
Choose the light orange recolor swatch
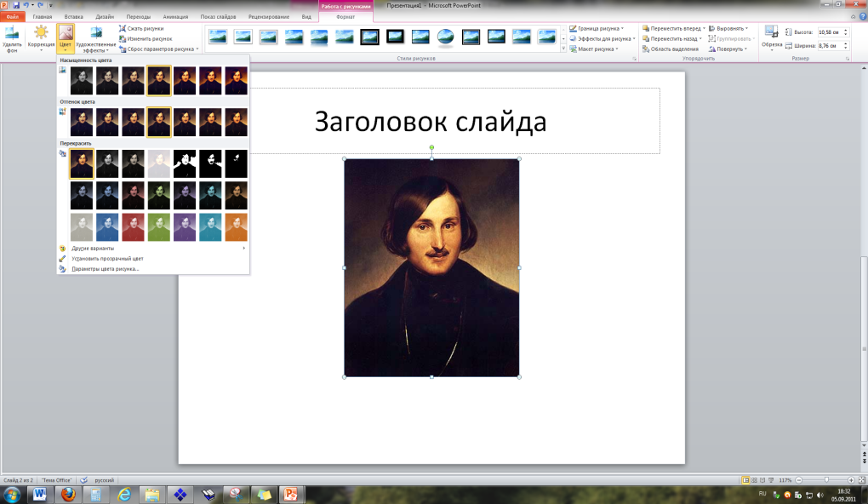pos(236,227)
